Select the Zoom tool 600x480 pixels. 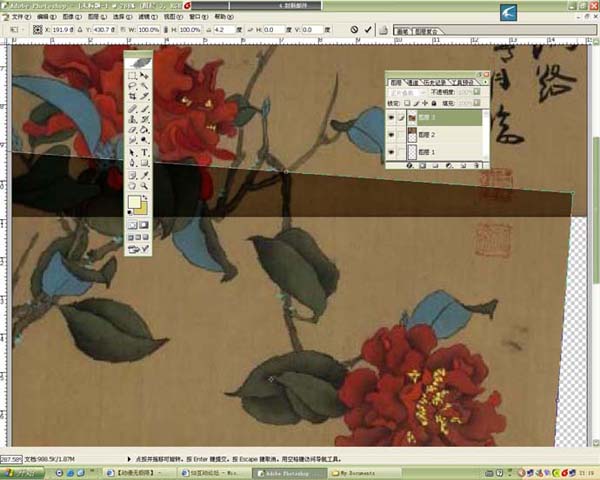(144, 186)
